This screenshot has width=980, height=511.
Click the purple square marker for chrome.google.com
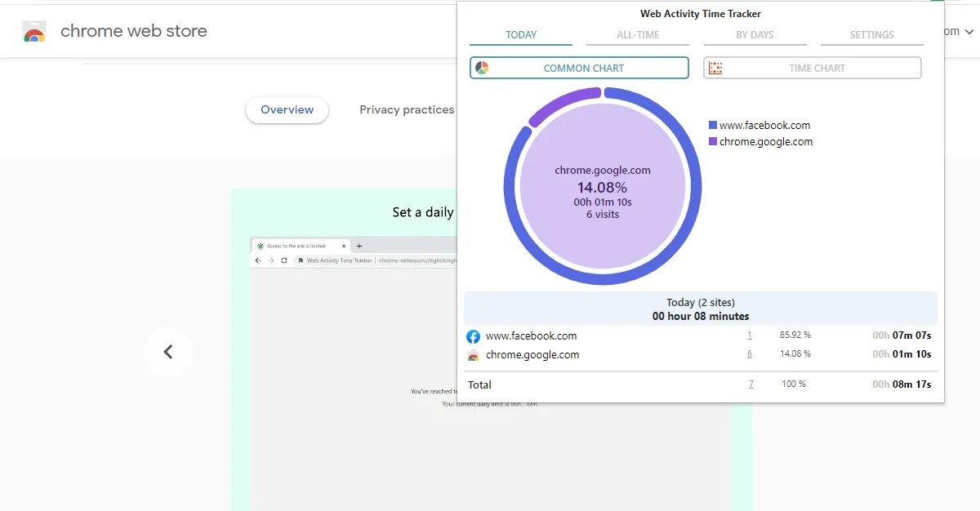tap(714, 140)
